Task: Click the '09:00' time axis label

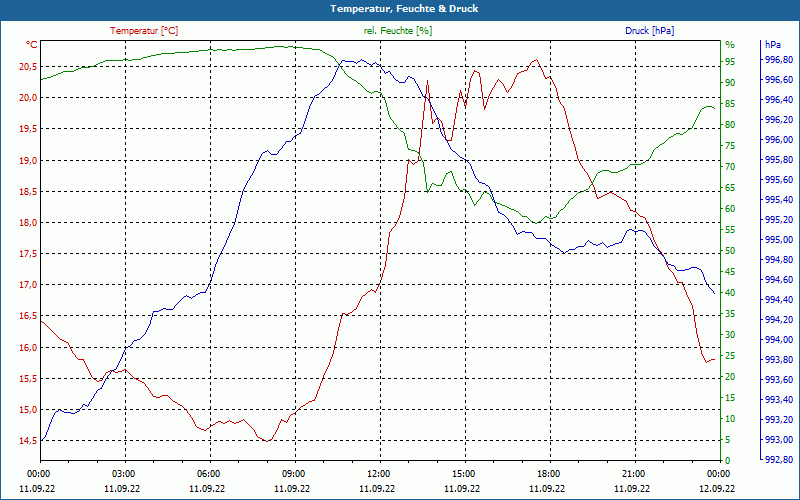Action: [292, 473]
